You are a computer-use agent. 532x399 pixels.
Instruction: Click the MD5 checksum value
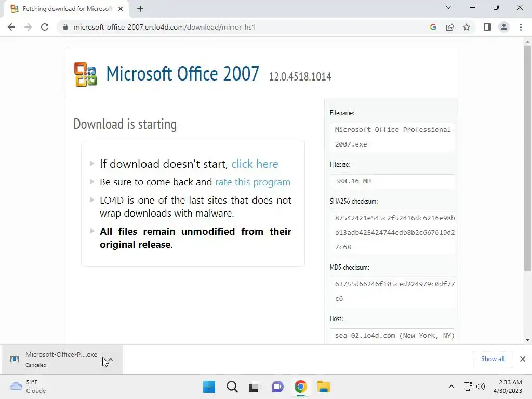click(395, 291)
